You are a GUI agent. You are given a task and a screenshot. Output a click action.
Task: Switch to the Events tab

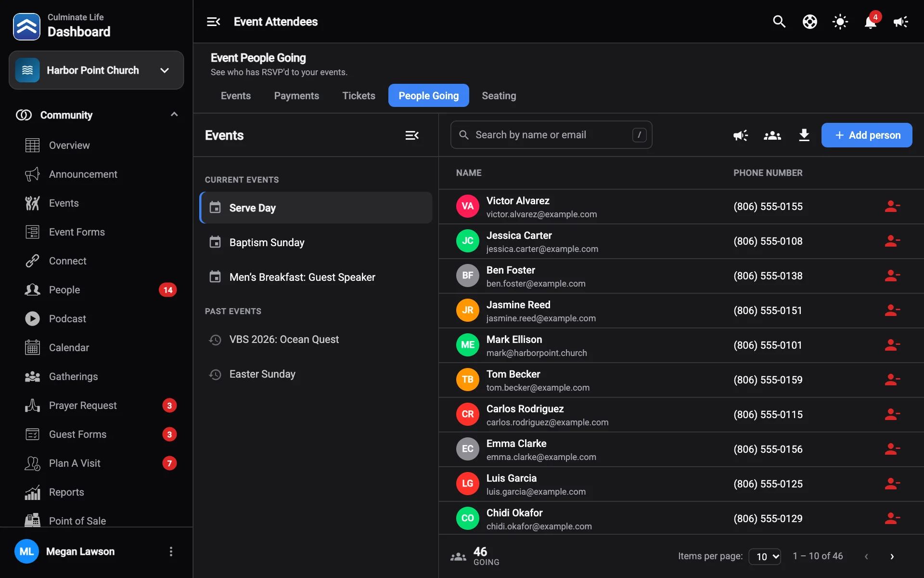click(x=236, y=96)
